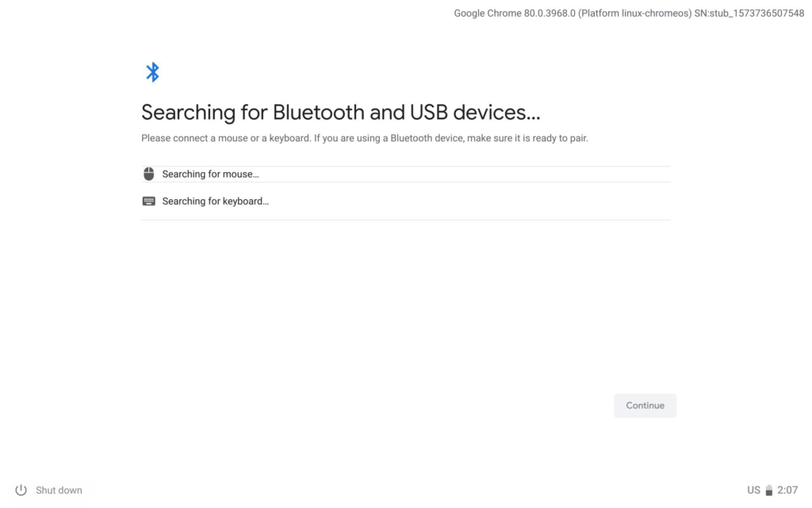Screen dimensions: 812x508
Task: Select the "Searching for keyboard..." row text
Action: click(x=216, y=201)
